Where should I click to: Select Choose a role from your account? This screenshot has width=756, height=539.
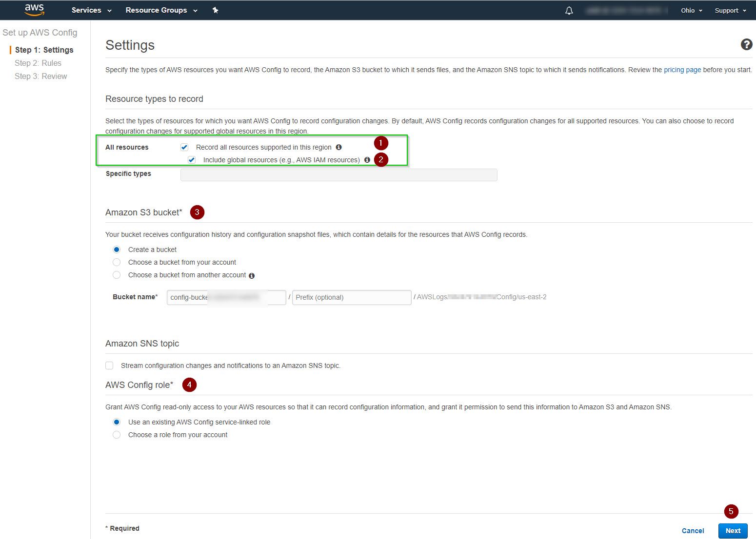tap(117, 435)
